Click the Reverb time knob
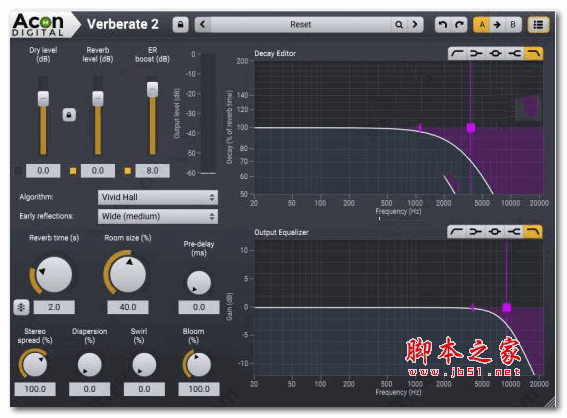This screenshot has height=418, width=567. coord(54,275)
